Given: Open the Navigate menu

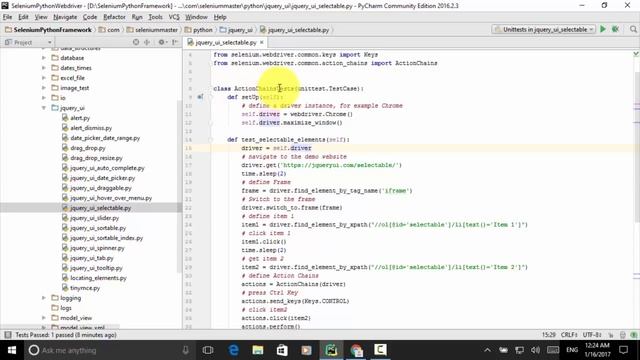Looking at the screenshot, I should pyautogui.click(x=65, y=17).
